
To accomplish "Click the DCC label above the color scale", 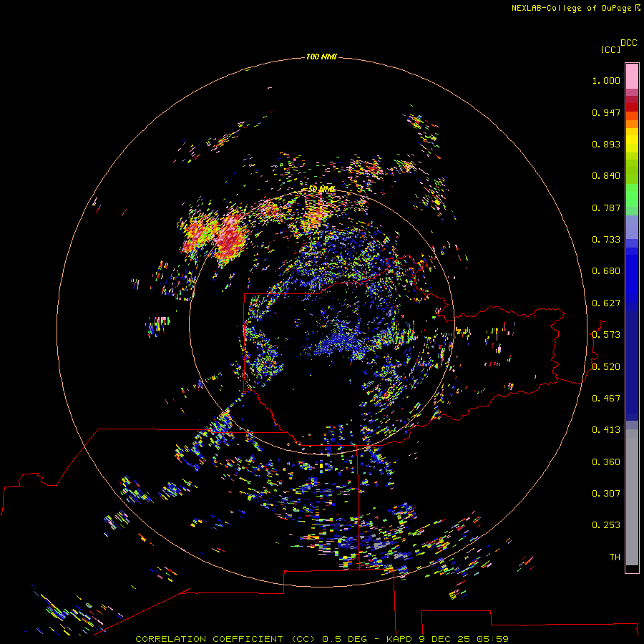I will [x=628, y=43].
